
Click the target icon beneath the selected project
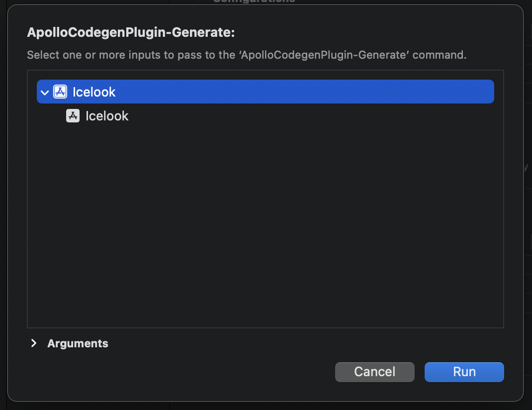click(x=73, y=115)
